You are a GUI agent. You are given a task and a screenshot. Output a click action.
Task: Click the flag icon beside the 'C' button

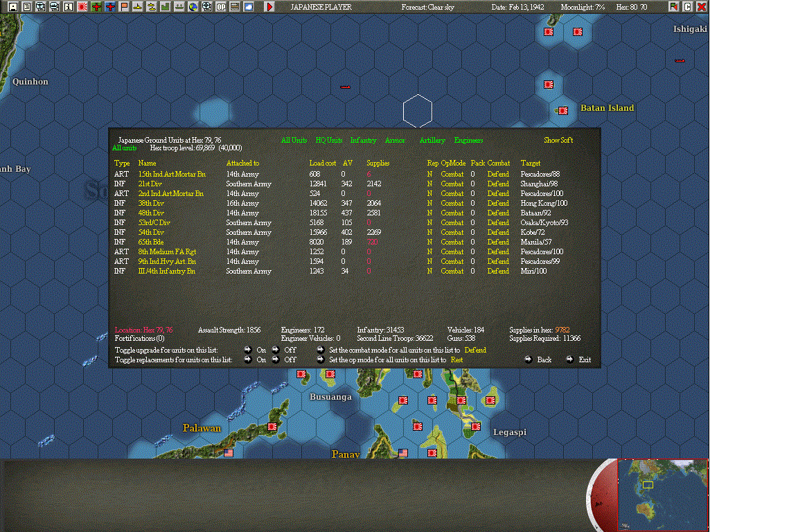coord(674,7)
